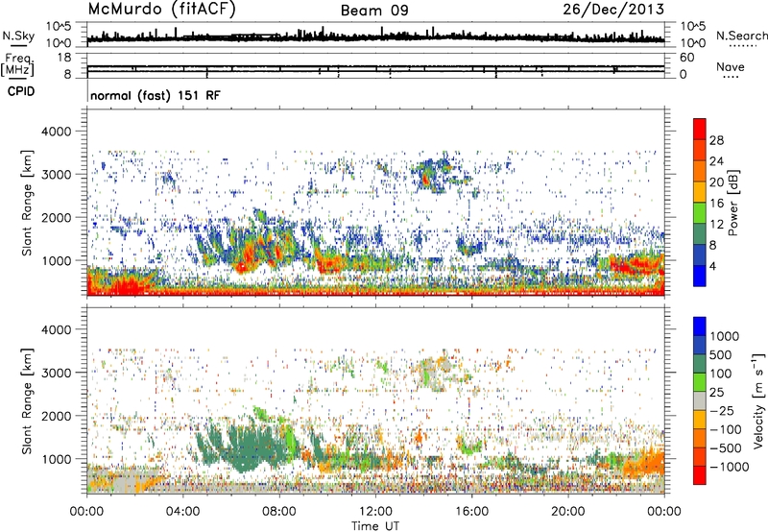
Task: Click the '1000' velocity colorbar tick
Action: click(724, 336)
